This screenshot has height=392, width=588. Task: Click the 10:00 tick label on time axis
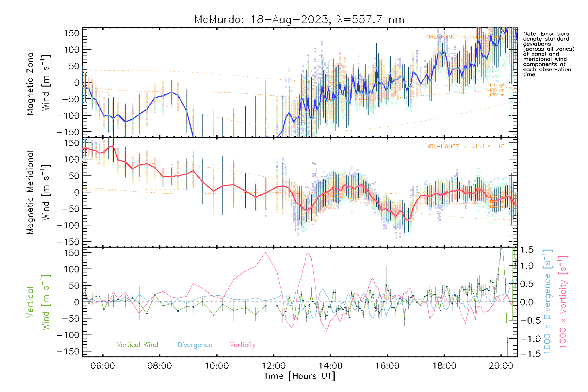(x=216, y=366)
